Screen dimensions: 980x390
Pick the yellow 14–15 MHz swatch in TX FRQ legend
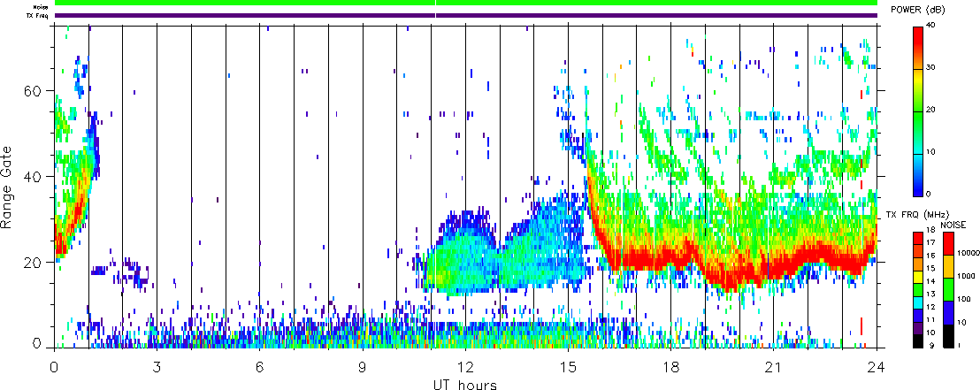(917, 275)
